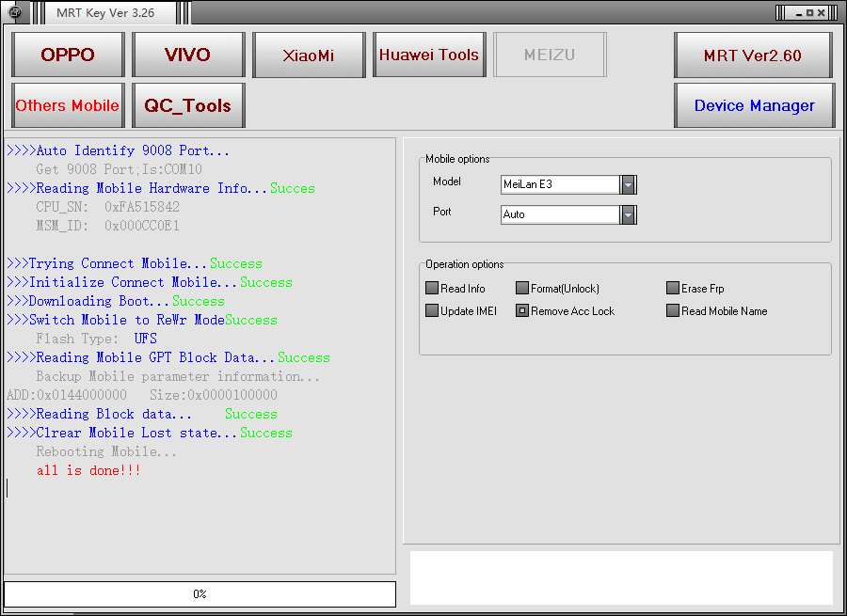Image resolution: width=847 pixels, height=616 pixels.
Task: Enable the Read Info checkbox
Action: [x=432, y=288]
